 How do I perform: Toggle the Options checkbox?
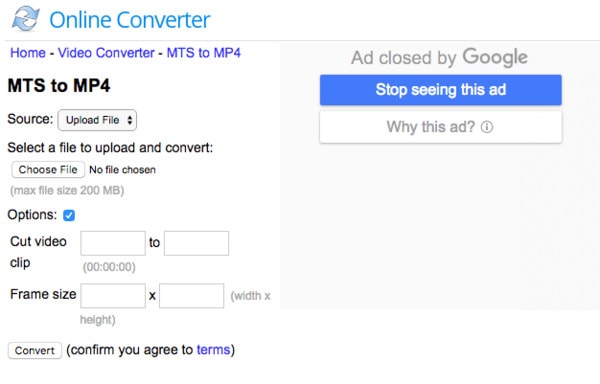click(x=69, y=215)
